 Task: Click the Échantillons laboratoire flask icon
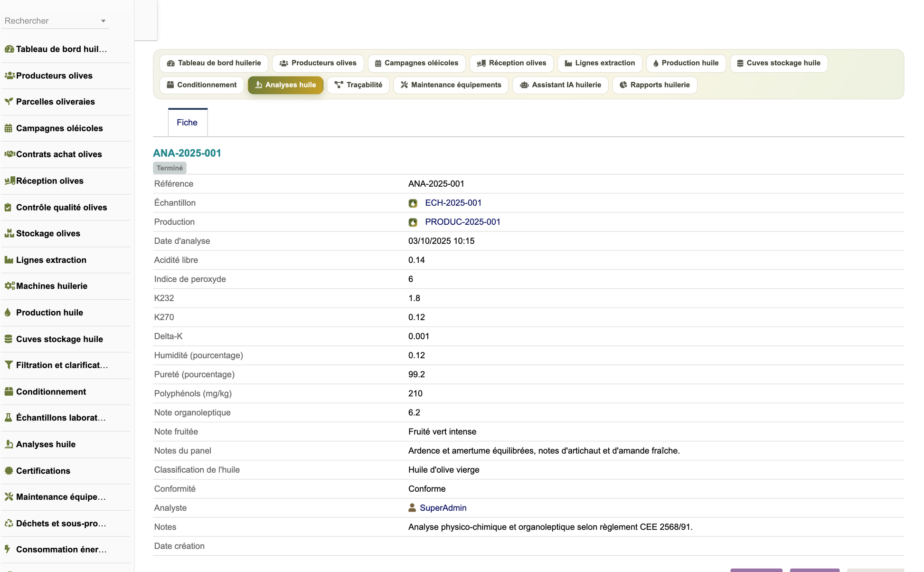coord(8,418)
